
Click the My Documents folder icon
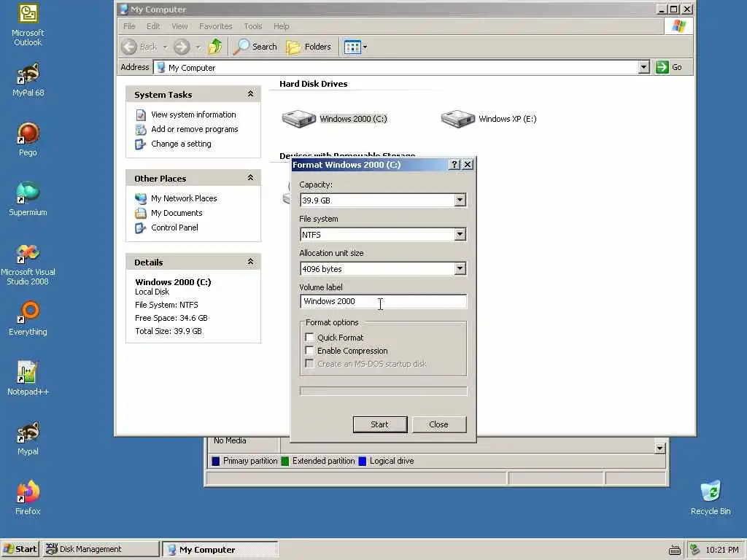141,213
